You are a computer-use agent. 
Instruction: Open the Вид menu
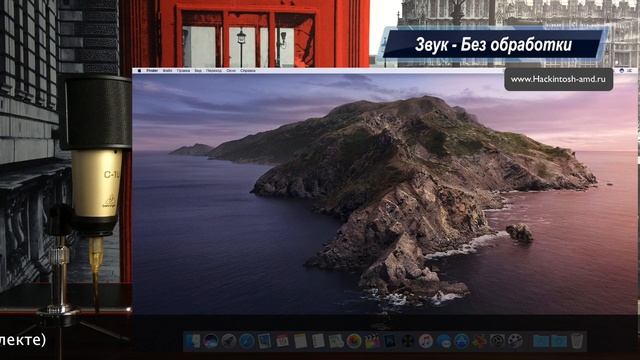point(198,71)
